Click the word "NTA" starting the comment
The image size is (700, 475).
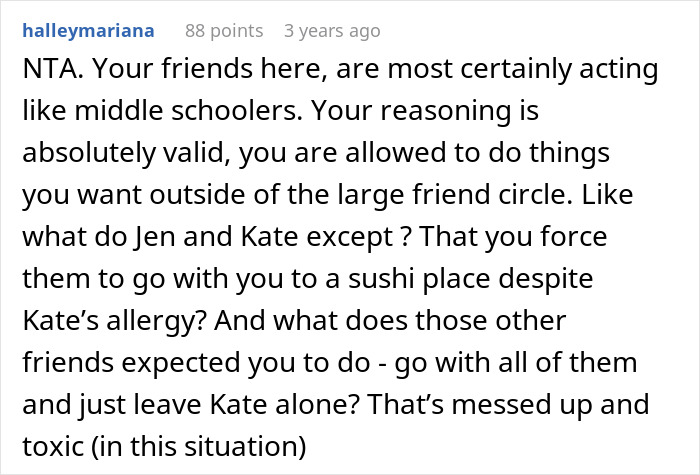(47, 68)
